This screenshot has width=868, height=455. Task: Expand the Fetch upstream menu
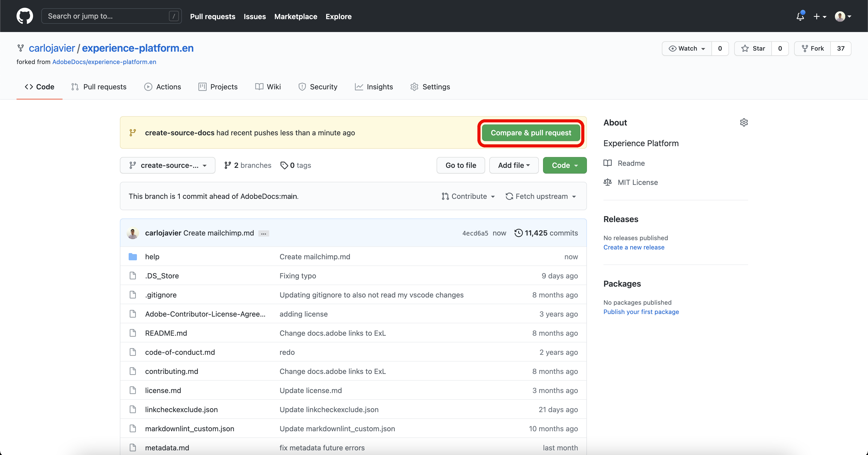coord(541,196)
